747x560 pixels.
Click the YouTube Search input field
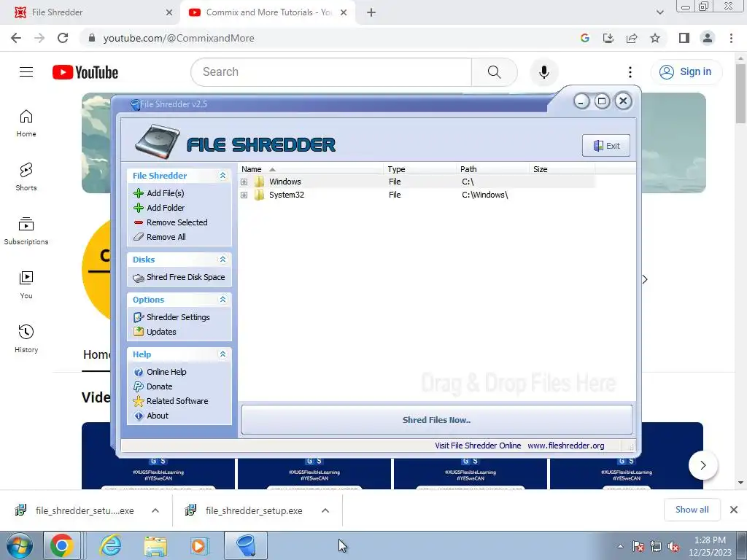click(332, 72)
